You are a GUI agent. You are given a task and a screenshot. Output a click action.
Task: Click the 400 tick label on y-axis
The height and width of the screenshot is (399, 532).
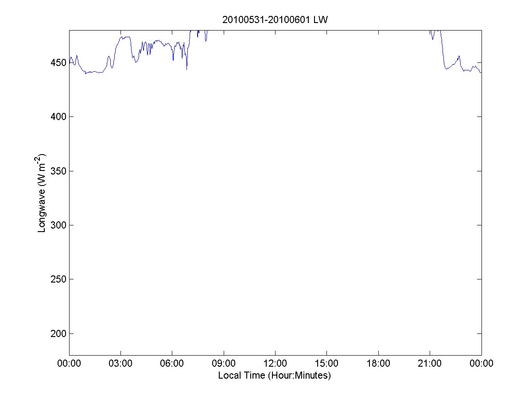click(58, 117)
